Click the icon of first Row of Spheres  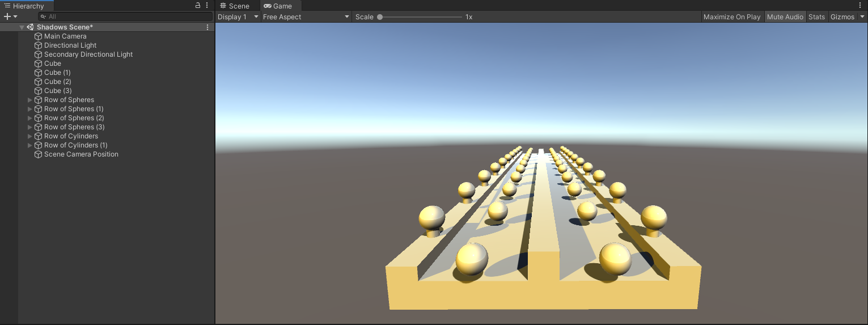[39, 100]
